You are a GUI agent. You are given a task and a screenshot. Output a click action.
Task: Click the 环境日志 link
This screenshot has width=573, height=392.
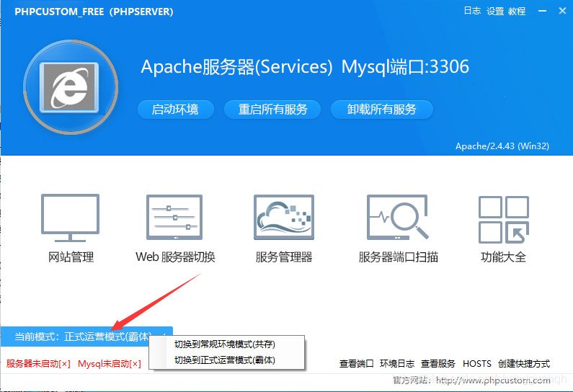(x=397, y=363)
